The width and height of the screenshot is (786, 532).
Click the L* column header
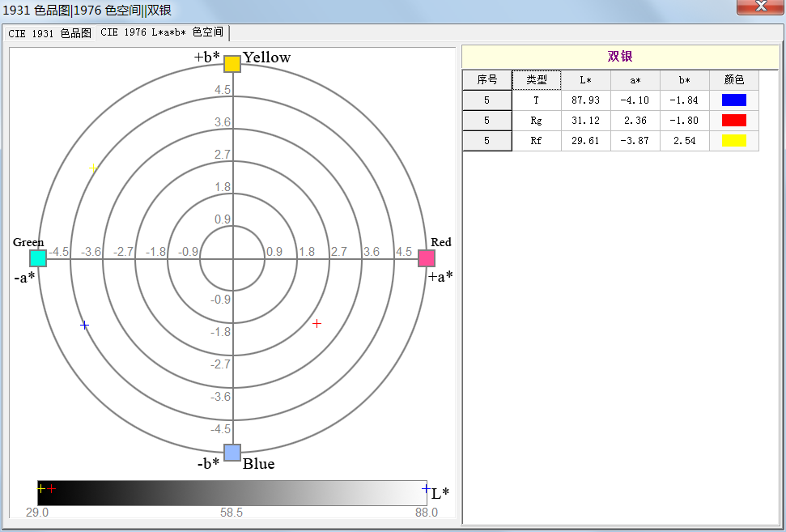(x=585, y=79)
